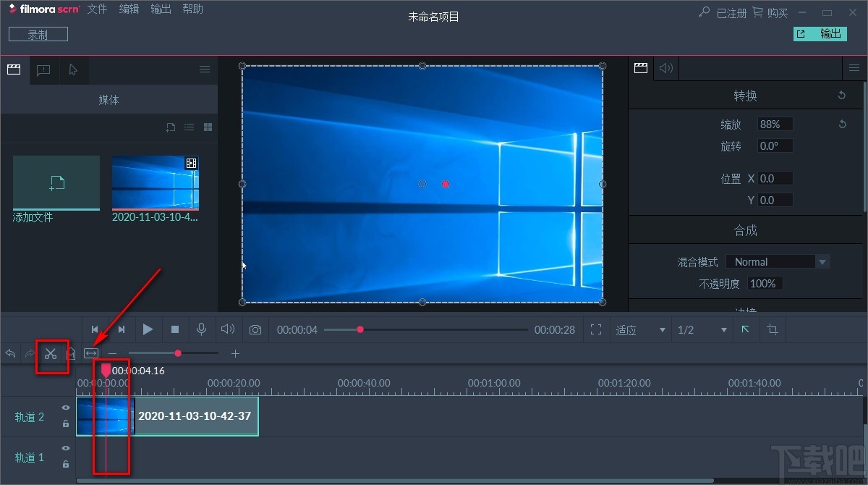This screenshot has height=485, width=868.
Task: Open the cursor effects tab icon
Action: click(x=73, y=69)
